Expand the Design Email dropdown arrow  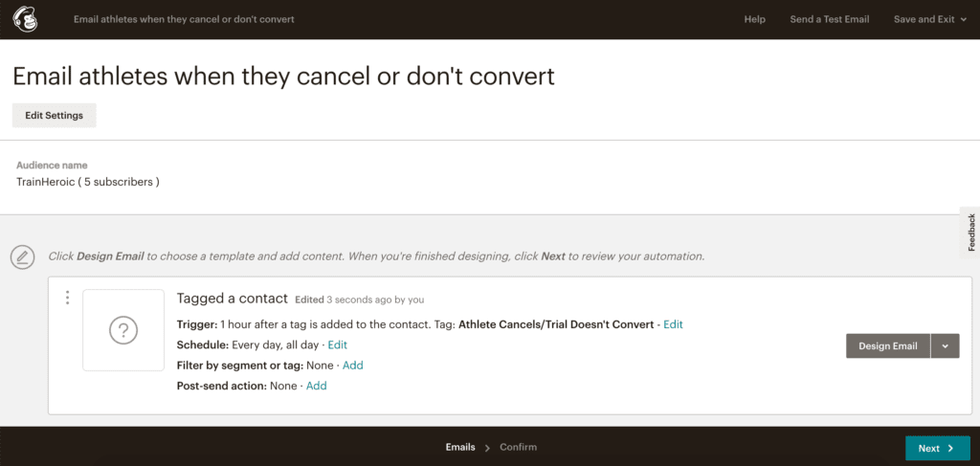point(945,346)
